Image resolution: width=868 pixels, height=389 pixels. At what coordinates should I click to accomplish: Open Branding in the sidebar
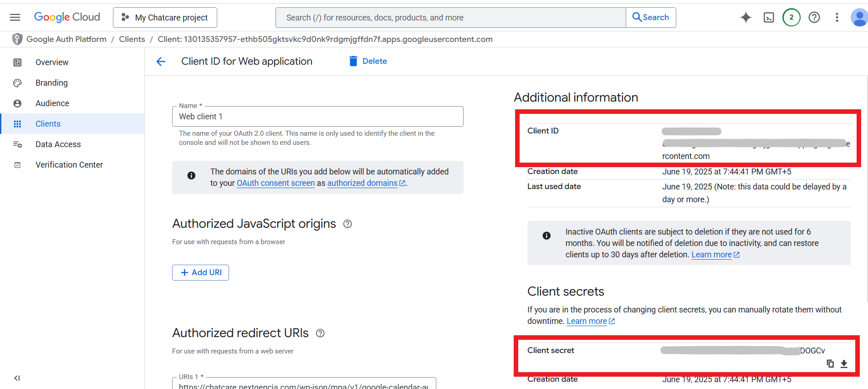[72, 83]
